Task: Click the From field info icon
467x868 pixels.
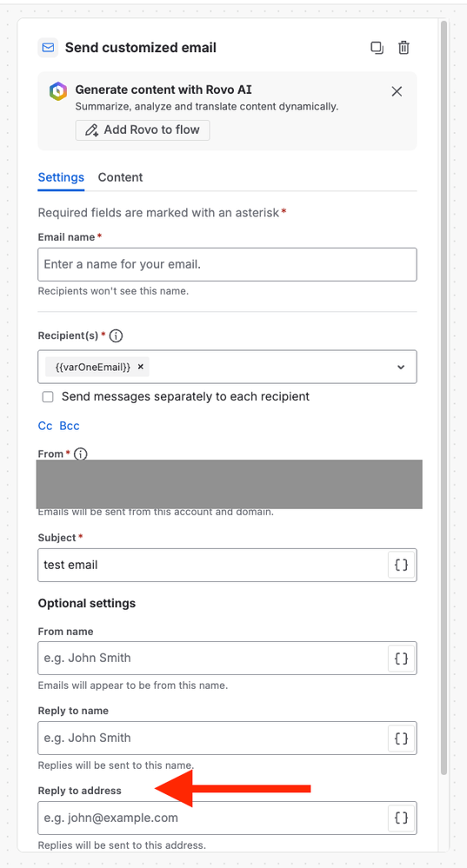Action: pos(80,454)
